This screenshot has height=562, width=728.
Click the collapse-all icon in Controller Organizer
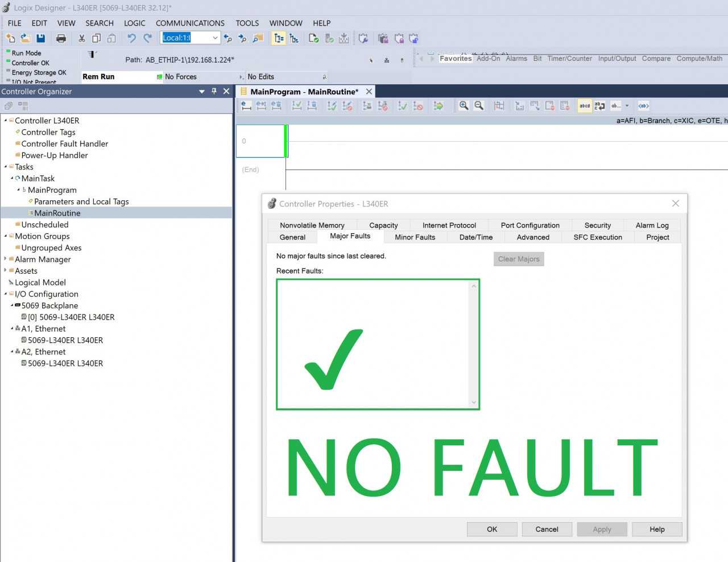pos(8,106)
